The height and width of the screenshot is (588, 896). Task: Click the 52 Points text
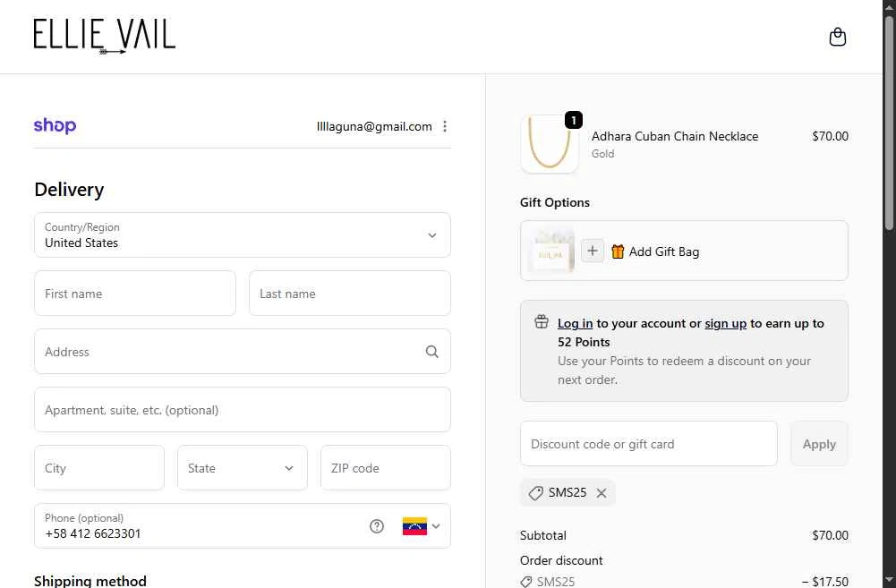[584, 342]
